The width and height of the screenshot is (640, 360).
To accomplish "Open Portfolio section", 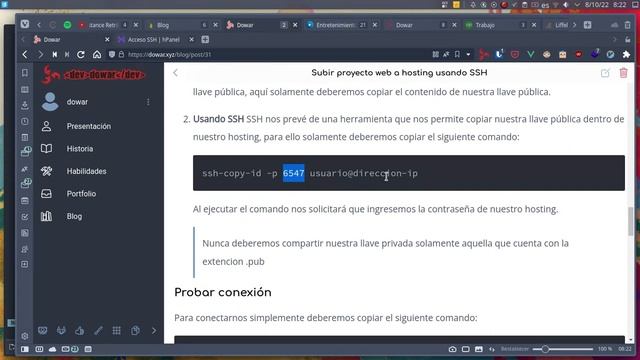I will tap(81, 193).
